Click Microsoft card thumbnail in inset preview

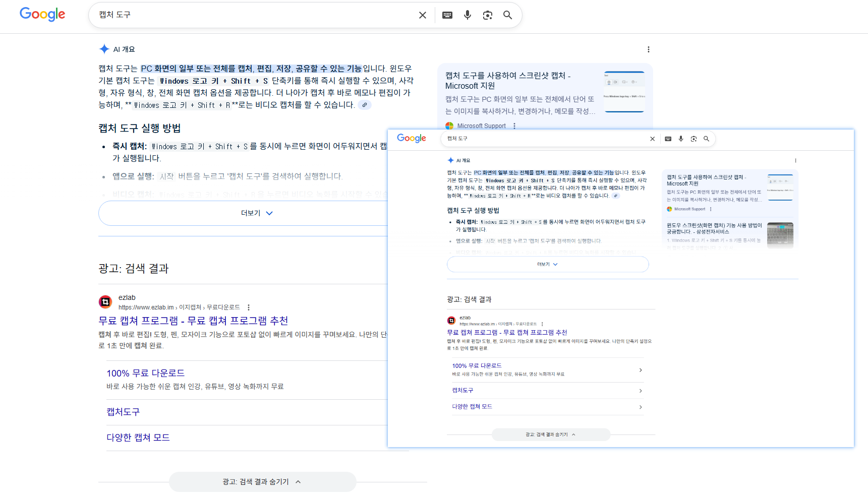click(x=780, y=187)
